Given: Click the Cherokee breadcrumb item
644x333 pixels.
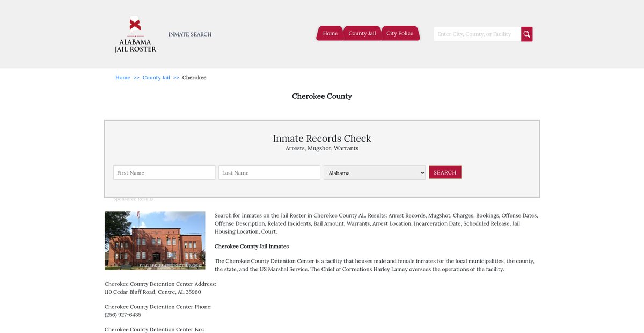Looking at the screenshot, I should tap(194, 78).
